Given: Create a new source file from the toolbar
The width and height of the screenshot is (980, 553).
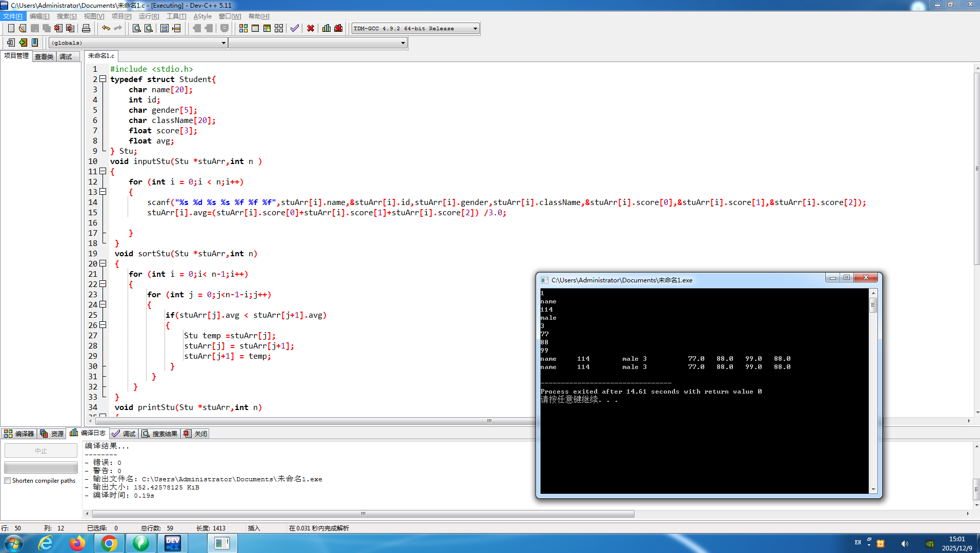Looking at the screenshot, I should [11, 28].
